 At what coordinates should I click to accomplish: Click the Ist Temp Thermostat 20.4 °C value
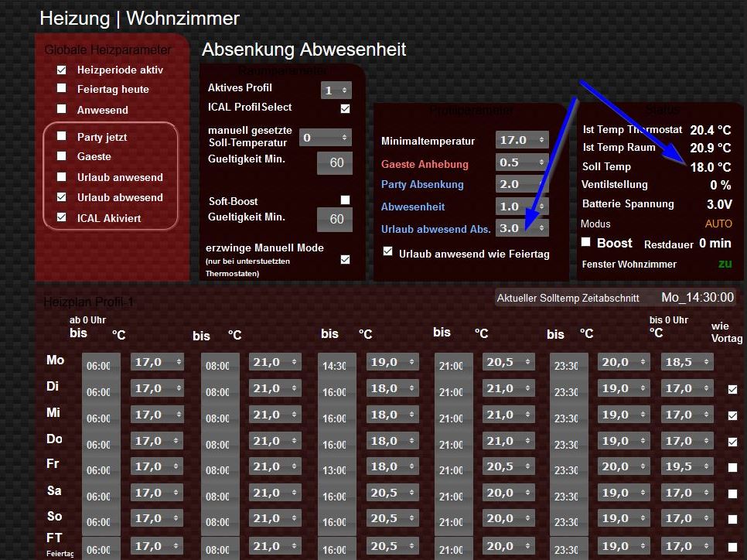click(x=711, y=130)
